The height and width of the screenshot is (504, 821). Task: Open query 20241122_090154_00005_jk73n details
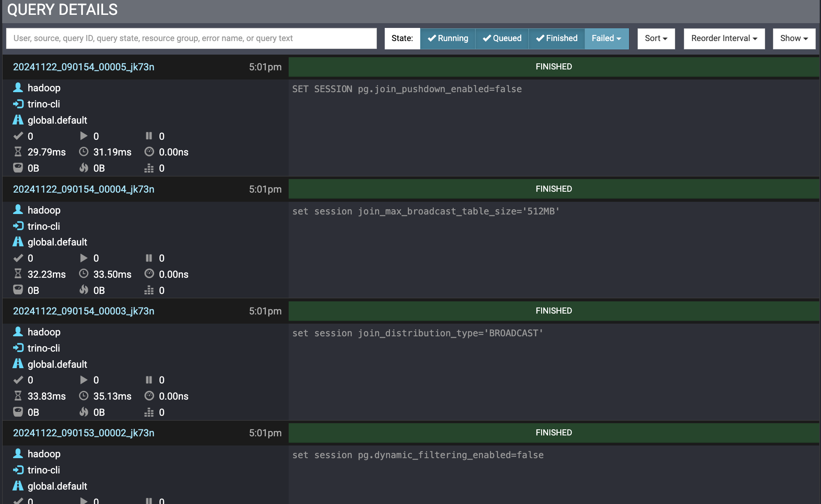coord(83,67)
